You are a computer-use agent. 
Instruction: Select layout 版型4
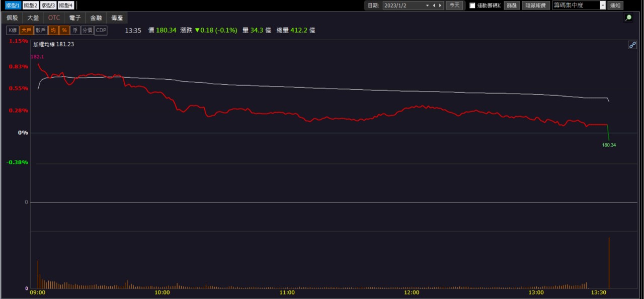click(x=66, y=6)
